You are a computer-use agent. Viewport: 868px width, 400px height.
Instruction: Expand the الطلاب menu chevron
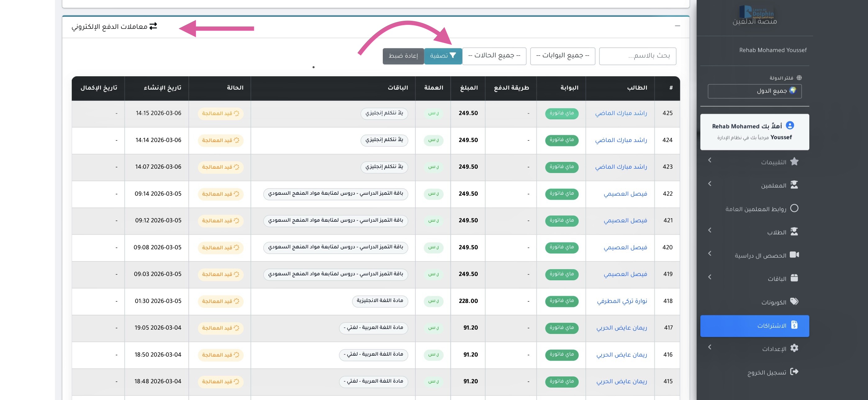[710, 230]
